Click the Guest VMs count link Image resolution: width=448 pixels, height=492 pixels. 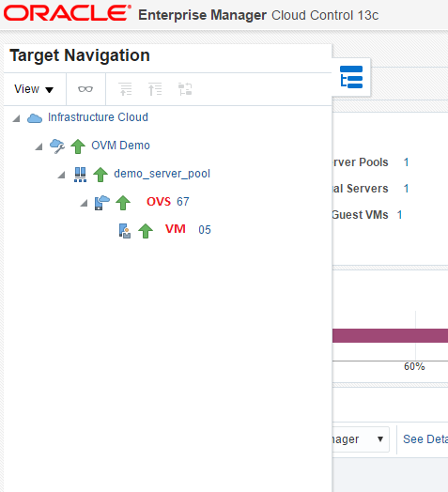click(400, 215)
